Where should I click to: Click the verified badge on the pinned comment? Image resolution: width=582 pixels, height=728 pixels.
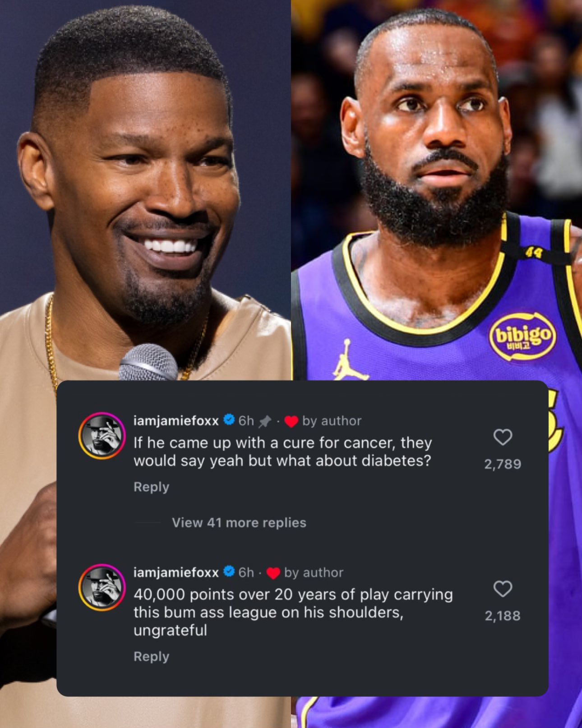coord(229,420)
